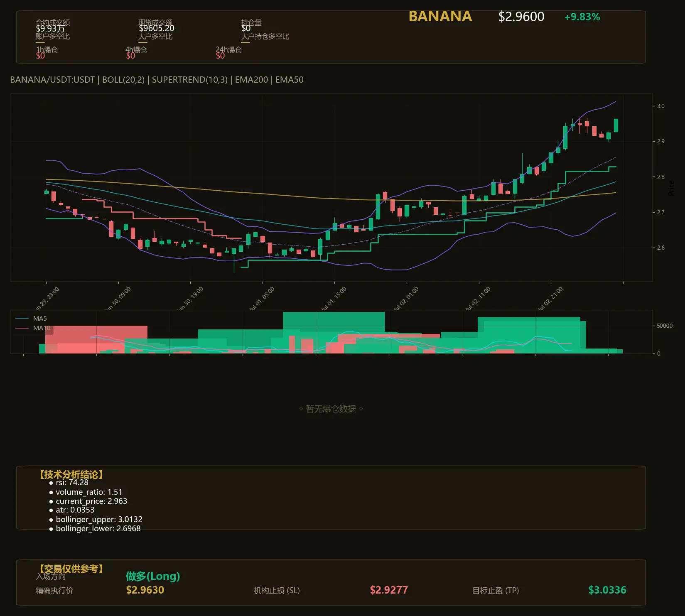Click the BANANA symbol title
685x616 pixels.
point(440,17)
